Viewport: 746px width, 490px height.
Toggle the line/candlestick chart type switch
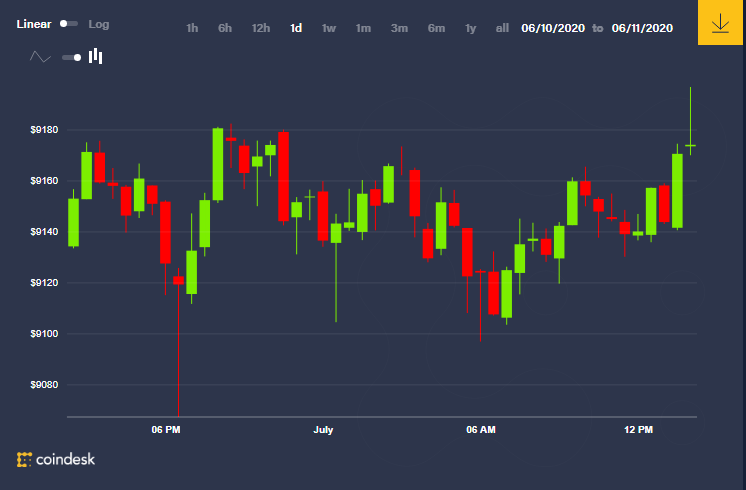[72, 58]
